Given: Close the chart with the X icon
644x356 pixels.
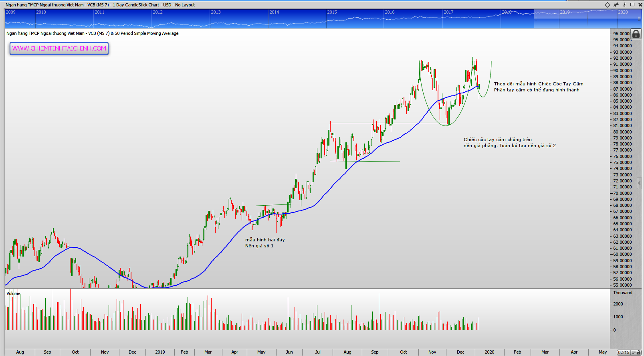Looking at the screenshot, I should click(640, 5).
